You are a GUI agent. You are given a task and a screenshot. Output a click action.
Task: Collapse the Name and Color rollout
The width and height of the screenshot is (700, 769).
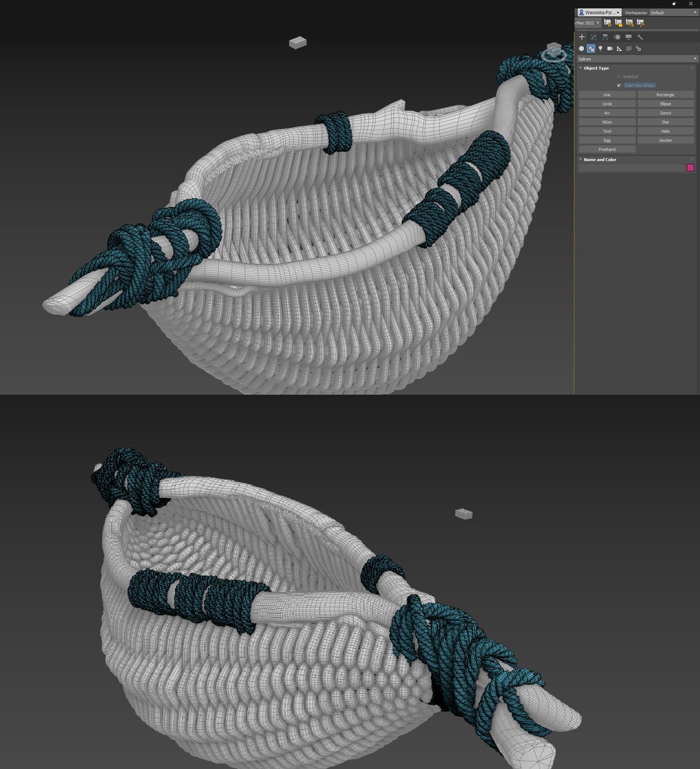[599, 160]
